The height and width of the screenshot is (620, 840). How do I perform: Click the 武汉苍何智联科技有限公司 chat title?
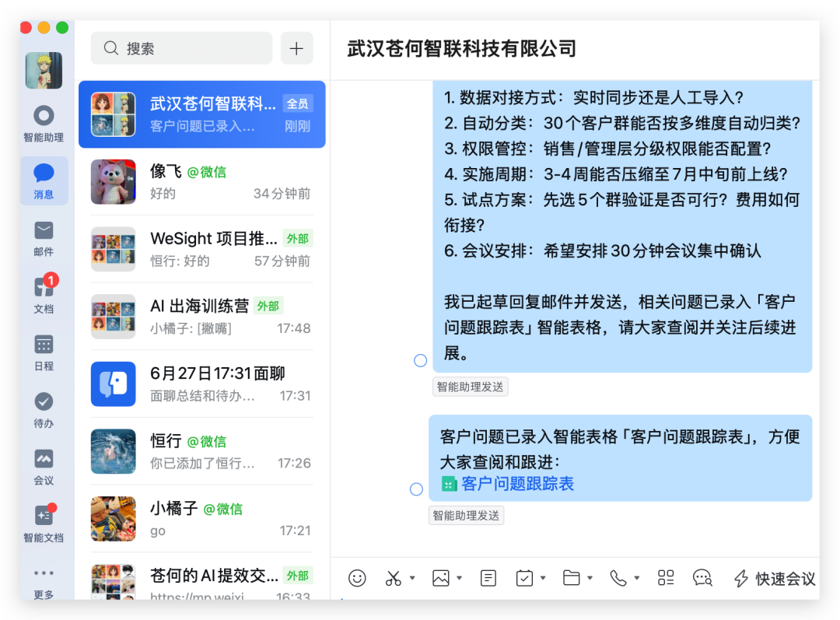[461, 49]
